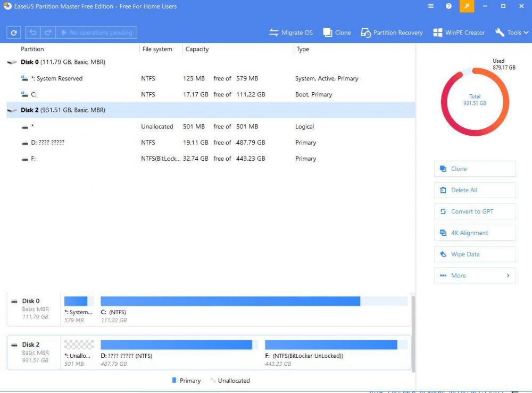The image size is (532, 393).
Task: Click the redo operation arrow
Action: pos(48,32)
